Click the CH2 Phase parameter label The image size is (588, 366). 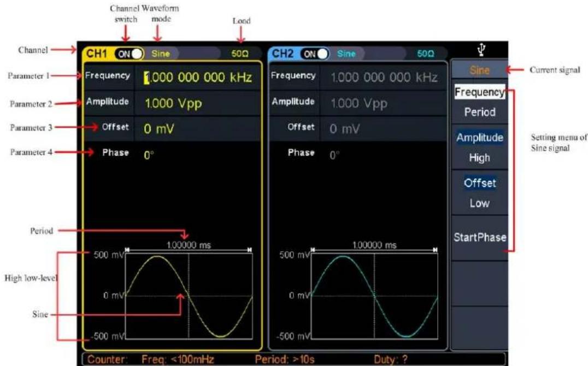click(301, 152)
